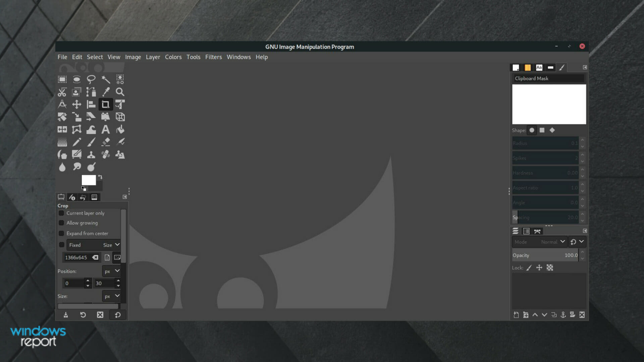This screenshot has height=362, width=644.
Task: Open the layers panel tab menu
Action: tap(585, 231)
